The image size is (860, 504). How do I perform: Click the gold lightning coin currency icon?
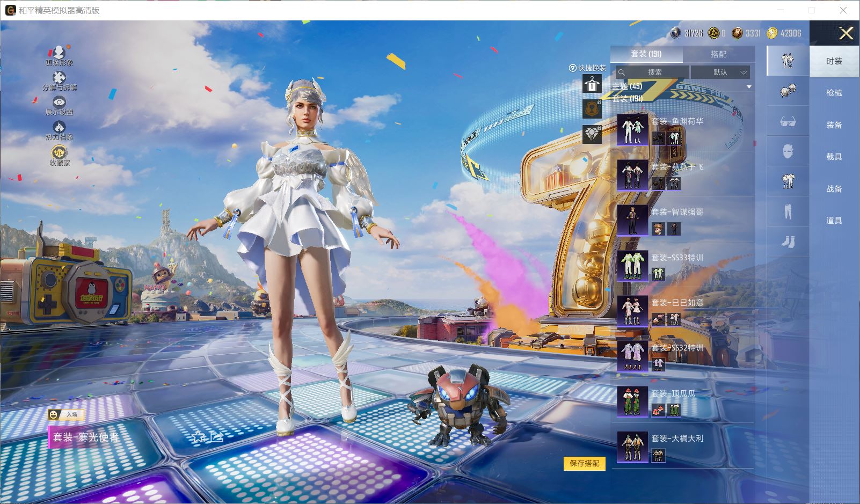(x=771, y=33)
